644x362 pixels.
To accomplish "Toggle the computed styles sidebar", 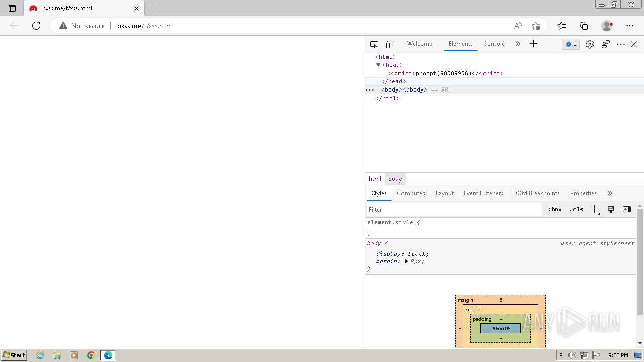I will [626, 210].
